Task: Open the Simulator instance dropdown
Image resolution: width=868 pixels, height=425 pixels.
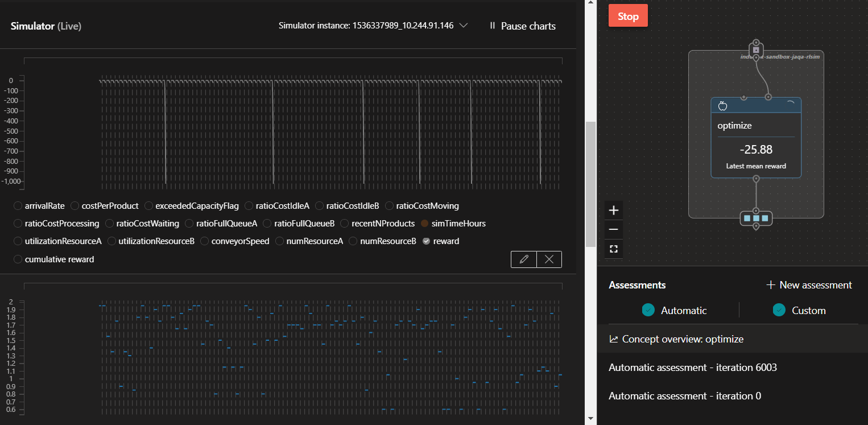Action: pyautogui.click(x=373, y=26)
